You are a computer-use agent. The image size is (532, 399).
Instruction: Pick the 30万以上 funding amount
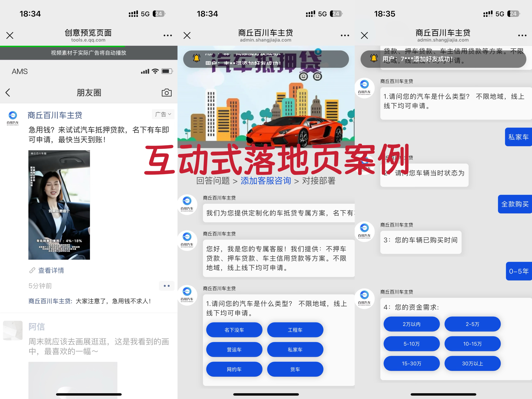click(x=472, y=363)
